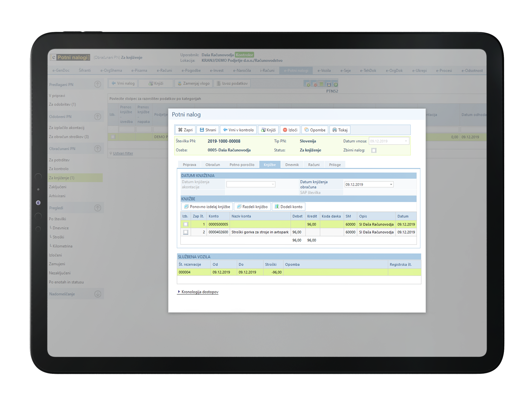Expand the Nadomeščanje section arrow

[x=98, y=294]
